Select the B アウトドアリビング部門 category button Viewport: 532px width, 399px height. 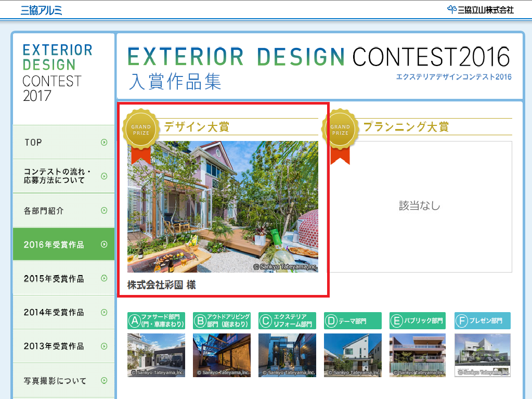click(222, 321)
